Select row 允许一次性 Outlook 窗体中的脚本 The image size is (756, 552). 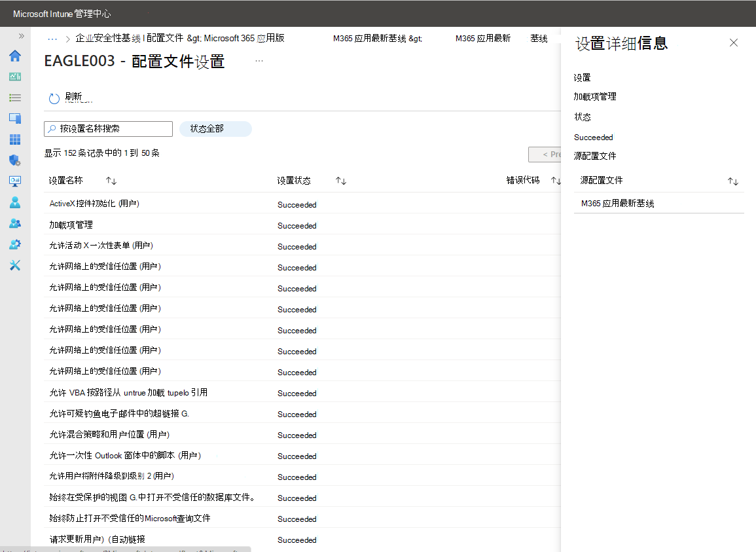[x=302, y=456]
